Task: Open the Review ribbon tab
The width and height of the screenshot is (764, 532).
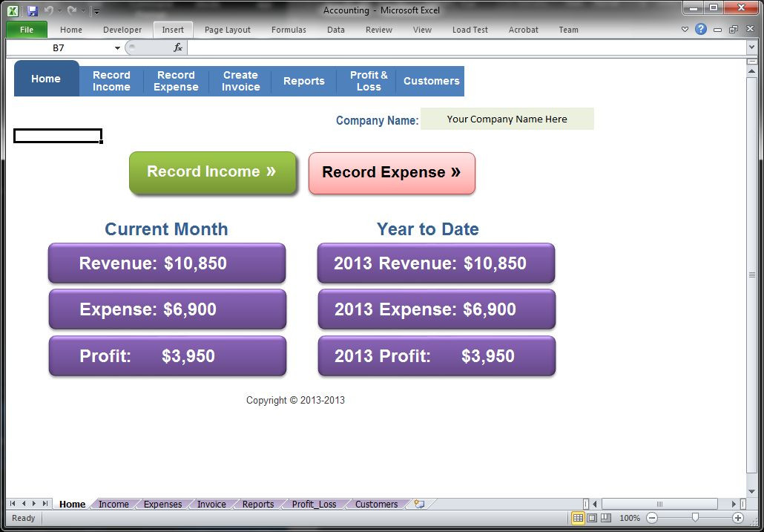Action: tap(378, 30)
